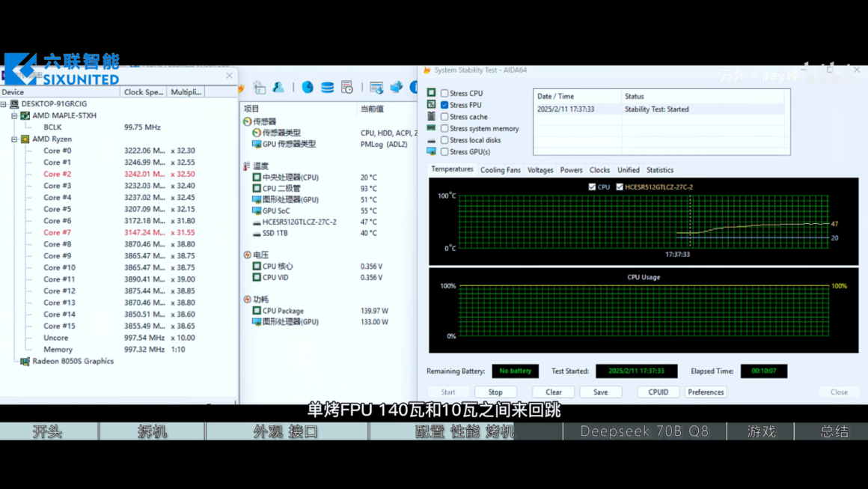Click the Stress cache chip icon
The height and width of the screenshot is (489, 868).
pyautogui.click(x=431, y=116)
